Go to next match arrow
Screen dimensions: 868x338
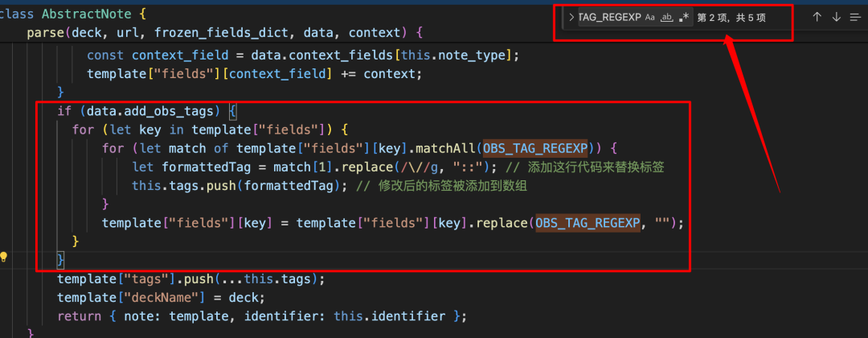836,17
